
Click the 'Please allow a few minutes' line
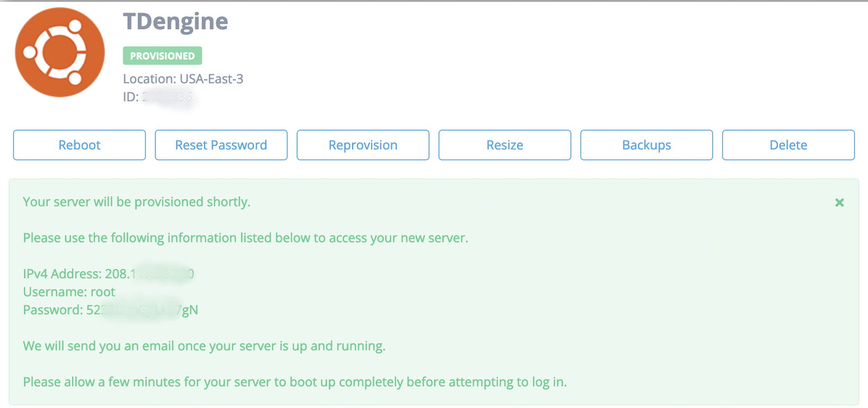click(x=295, y=382)
